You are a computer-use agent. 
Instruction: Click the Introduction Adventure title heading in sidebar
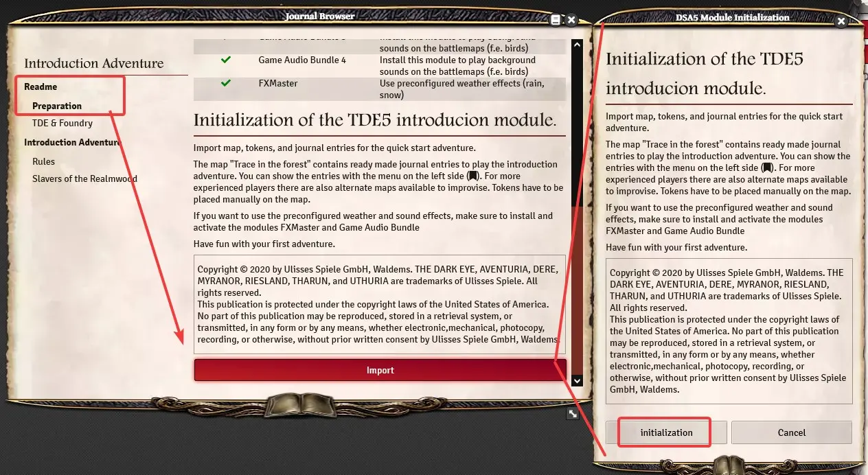94,63
